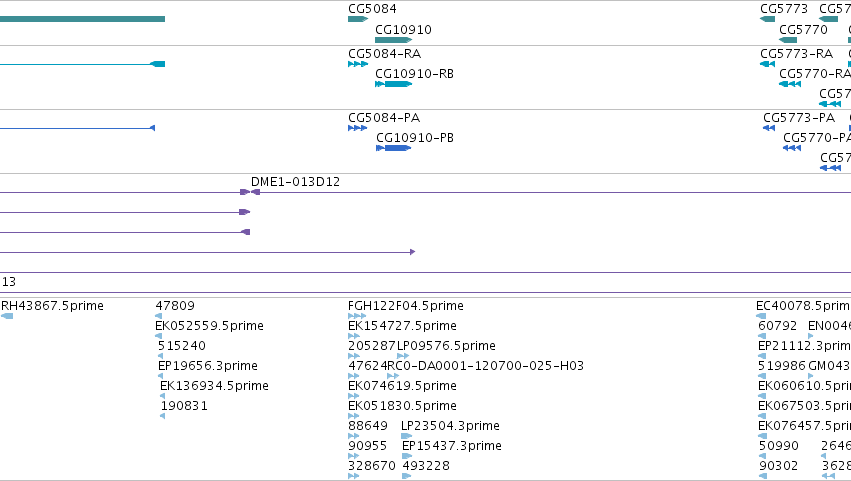Select the 47624 EST label
851x481 pixels.
367,366
